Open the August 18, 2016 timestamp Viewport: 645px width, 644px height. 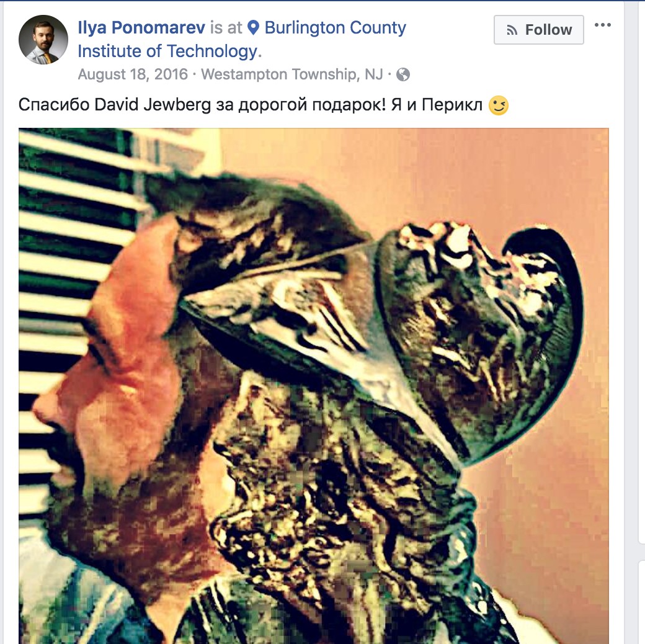[x=133, y=74]
